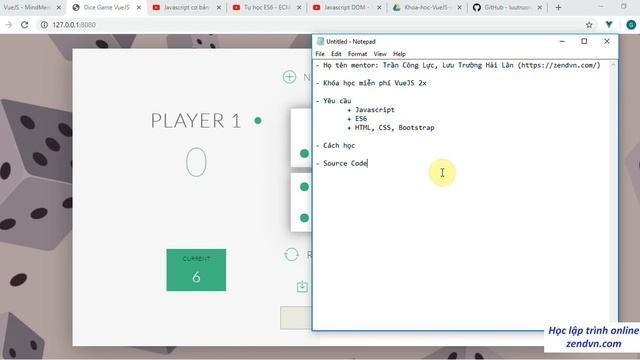The image size is (640, 360).
Task: Click the green CURRENT score box
Action: click(196, 270)
